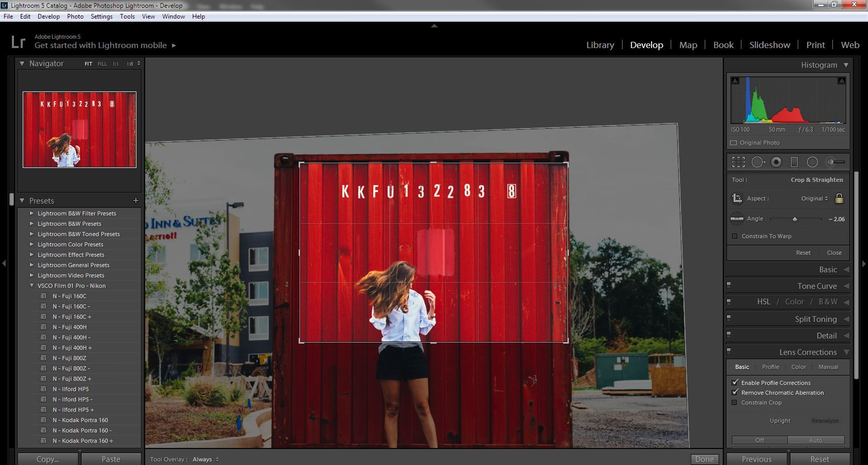Click Reset in the Crop & Straighten panel
This screenshot has width=868, height=465.
click(803, 253)
